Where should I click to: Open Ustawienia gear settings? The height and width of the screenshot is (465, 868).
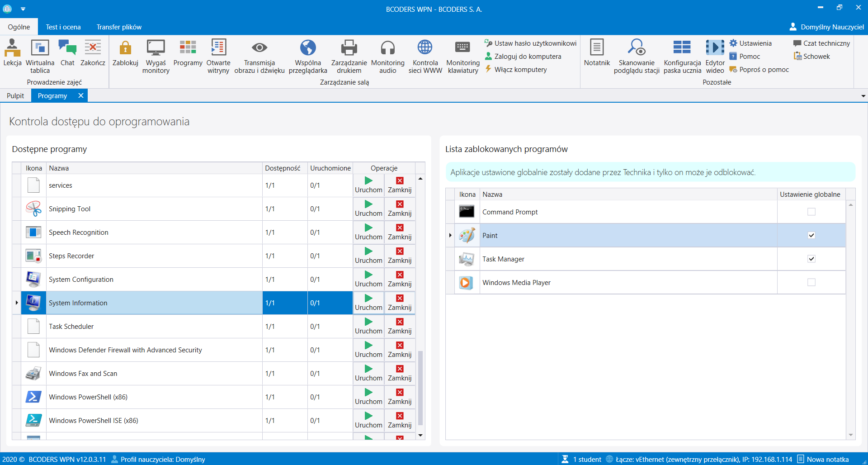pyautogui.click(x=750, y=43)
